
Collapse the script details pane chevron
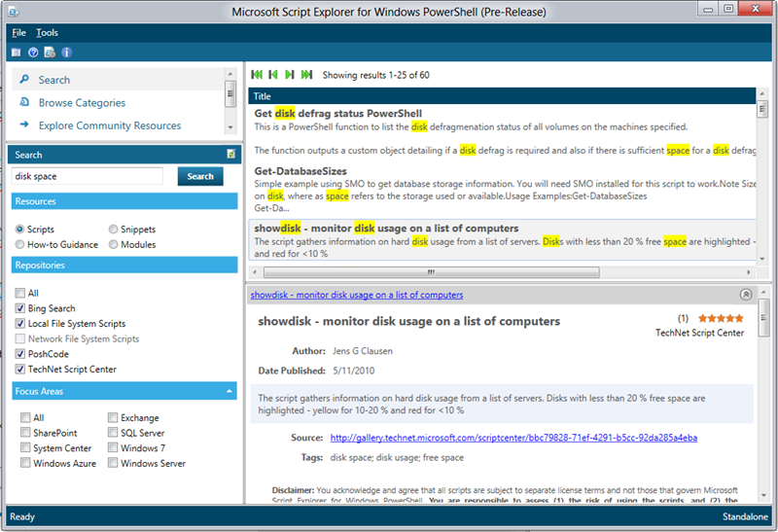point(745,295)
